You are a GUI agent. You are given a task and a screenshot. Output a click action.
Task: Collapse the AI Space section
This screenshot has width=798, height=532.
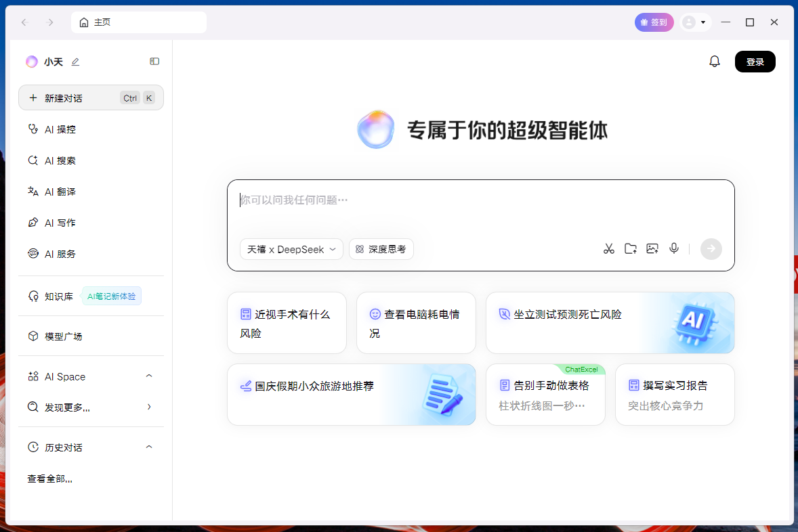pyautogui.click(x=150, y=376)
